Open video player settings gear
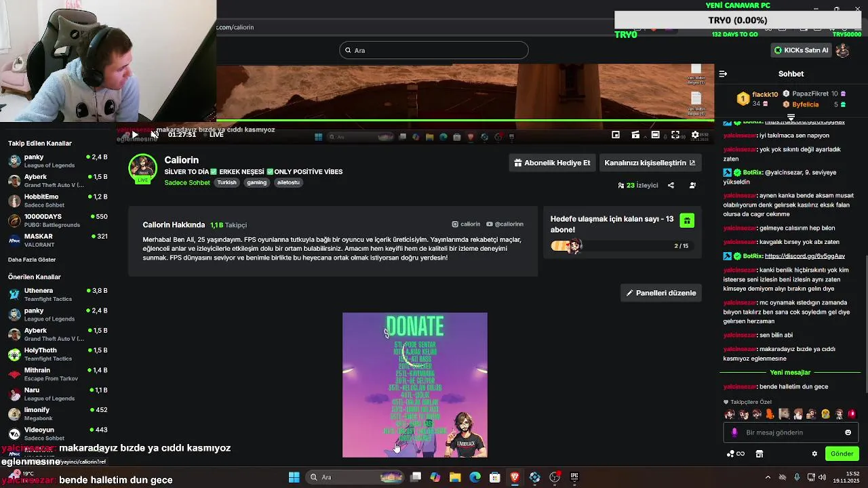Image resolution: width=868 pixels, height=488 pixels. point(695,135)
